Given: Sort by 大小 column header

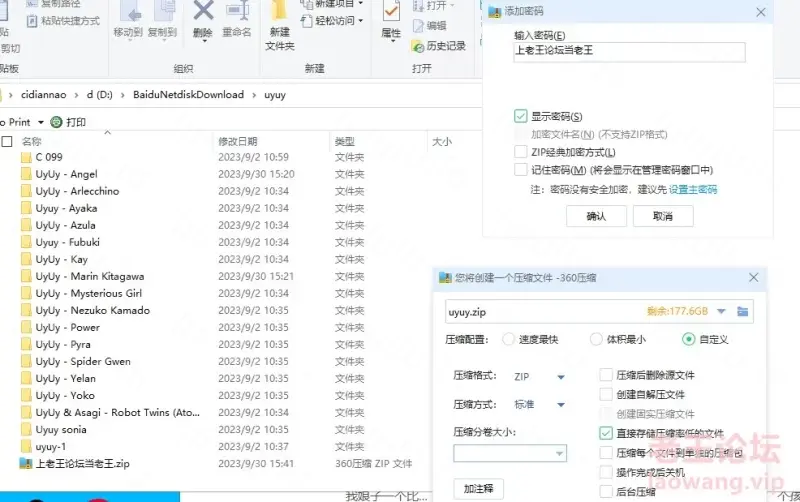Looking at the screenshot, I should point(442,141).
